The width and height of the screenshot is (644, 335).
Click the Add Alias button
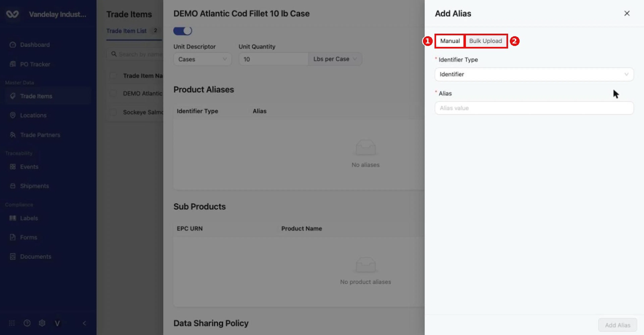618,325
